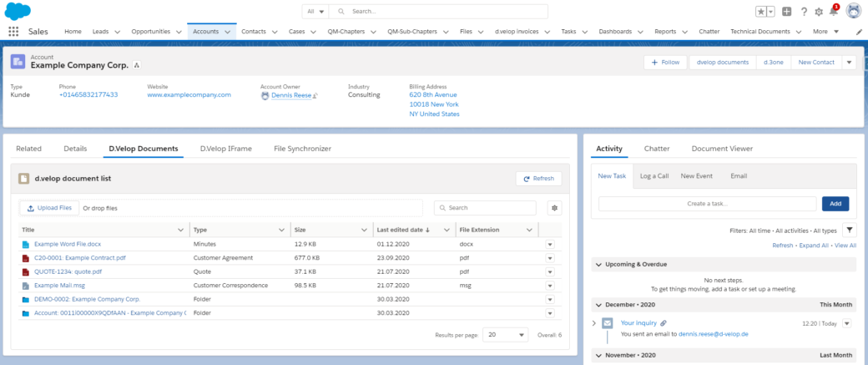
Task: Switch to the Details tab
Action: tap(75, 149)
